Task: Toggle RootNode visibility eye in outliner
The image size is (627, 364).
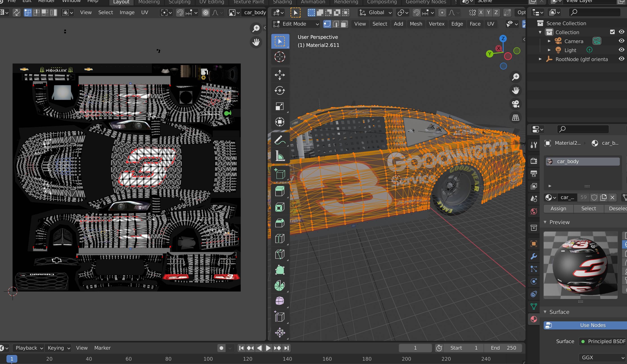Action: click(x=621, y=59)
